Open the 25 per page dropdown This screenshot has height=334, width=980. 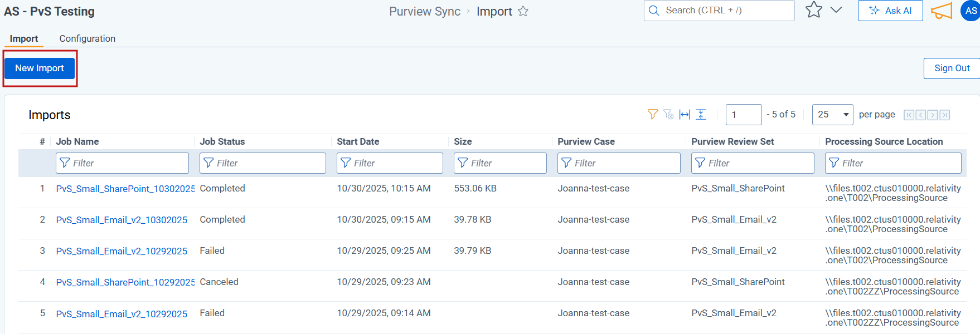[832, 114]
